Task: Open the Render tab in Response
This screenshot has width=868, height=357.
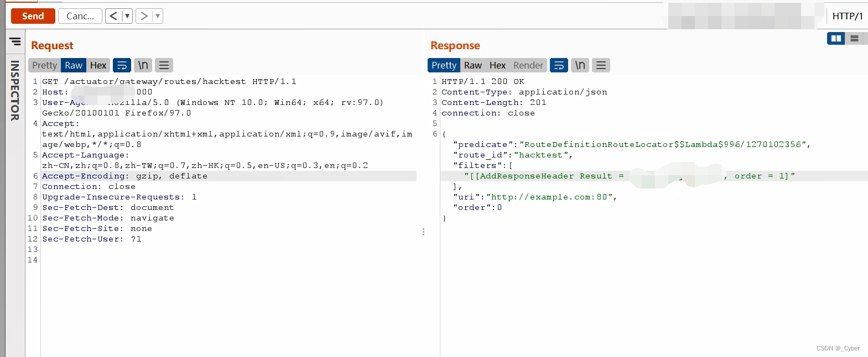Action: pyautogui.click(x=528, y=65)
